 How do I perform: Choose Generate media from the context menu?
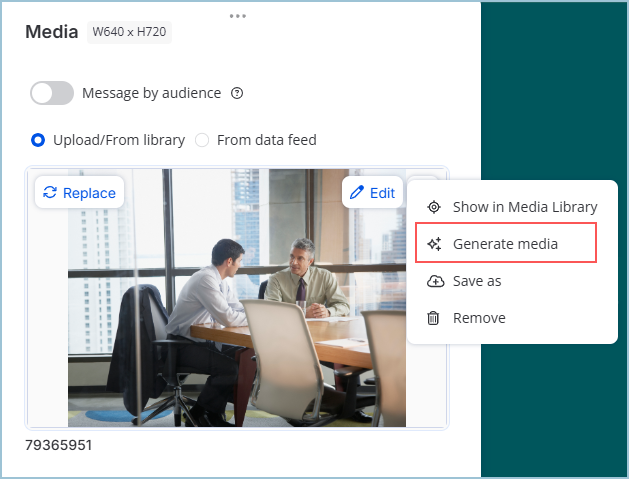click(505, 244)
